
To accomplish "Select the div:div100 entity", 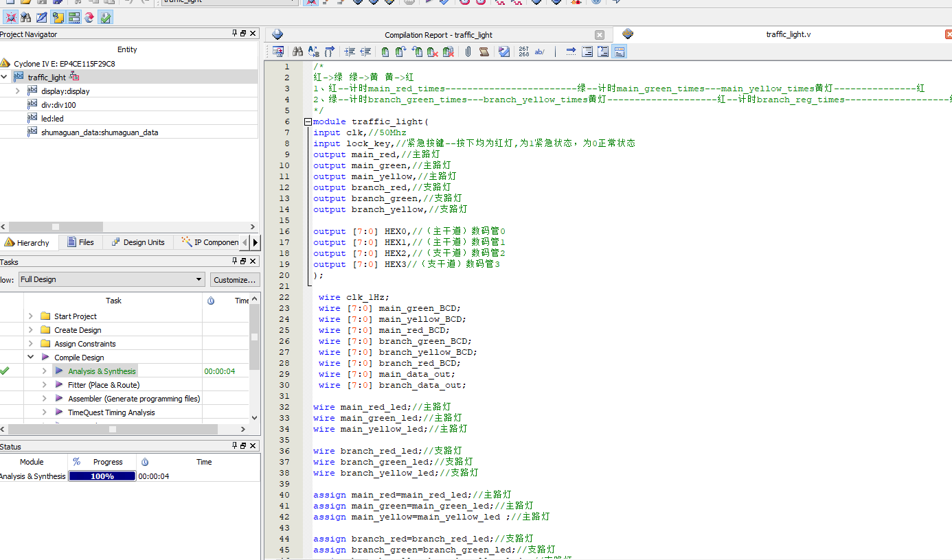I will (58, 104).
